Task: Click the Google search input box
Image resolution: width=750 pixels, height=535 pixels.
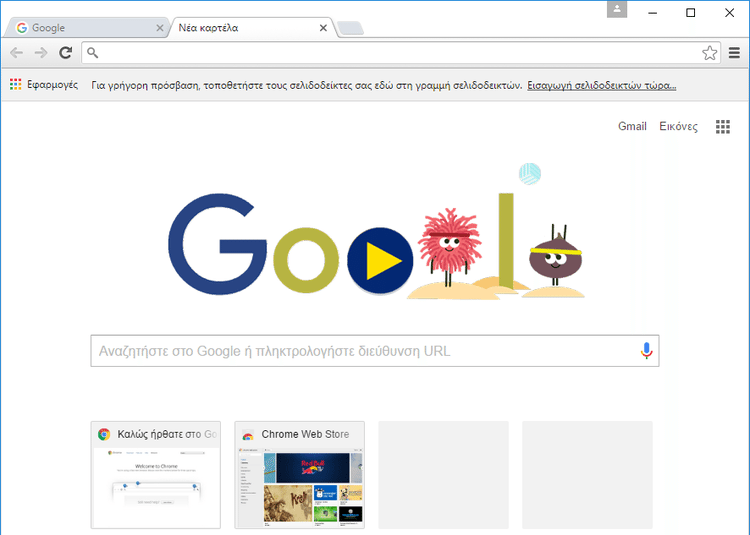Action: point(375,351)
